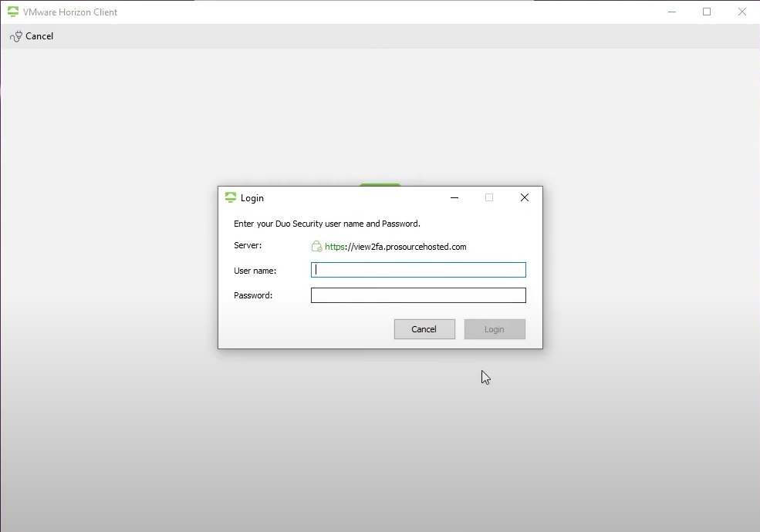This screenshot has width=760, height=532.
Task: Minimize the Login dialog
Action: point(454,197)
